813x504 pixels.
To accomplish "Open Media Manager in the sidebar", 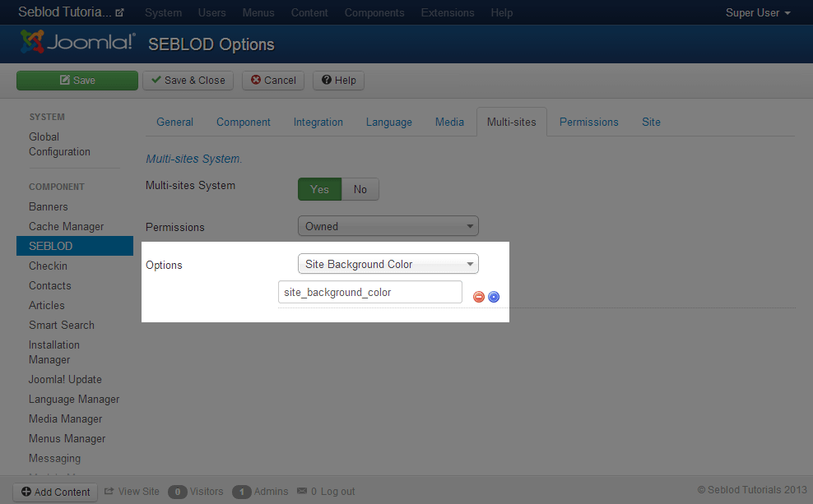I will click(65, 418).
